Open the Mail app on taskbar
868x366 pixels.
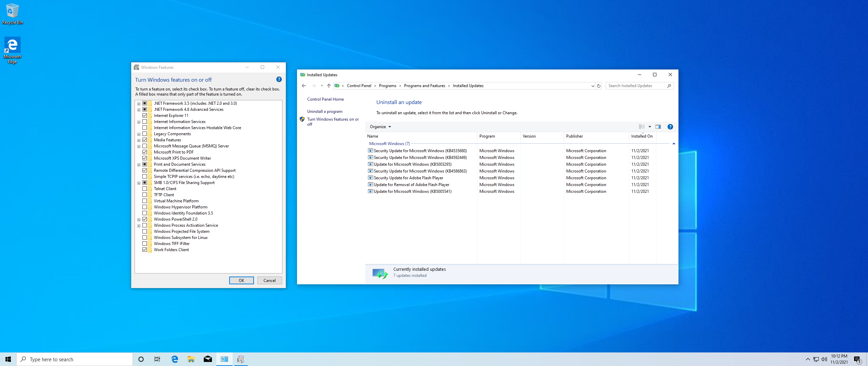[208, 359]
